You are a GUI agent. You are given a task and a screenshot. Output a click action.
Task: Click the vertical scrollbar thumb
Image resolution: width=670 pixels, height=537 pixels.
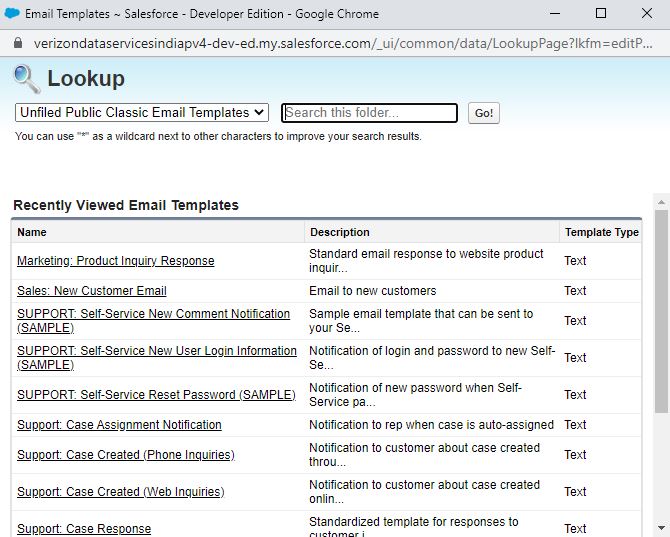click(661, 311)
